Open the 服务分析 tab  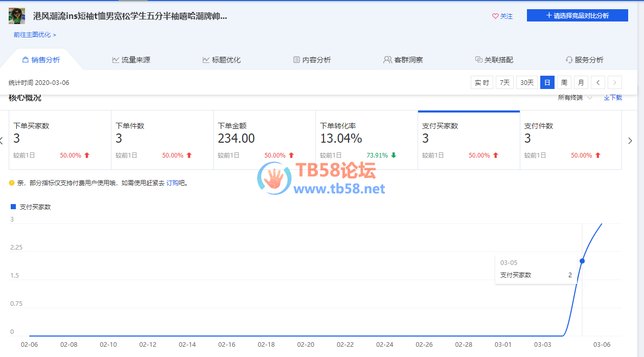tap(584, 60)
